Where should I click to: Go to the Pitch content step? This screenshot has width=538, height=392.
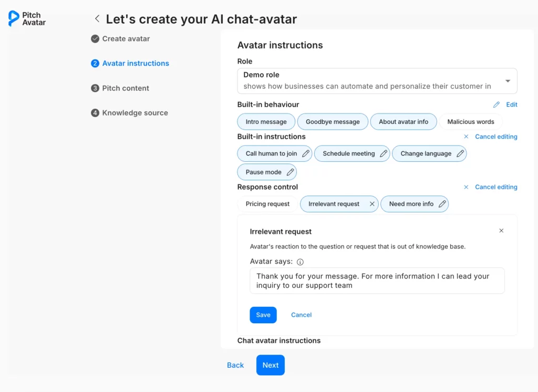click(126, 88)
